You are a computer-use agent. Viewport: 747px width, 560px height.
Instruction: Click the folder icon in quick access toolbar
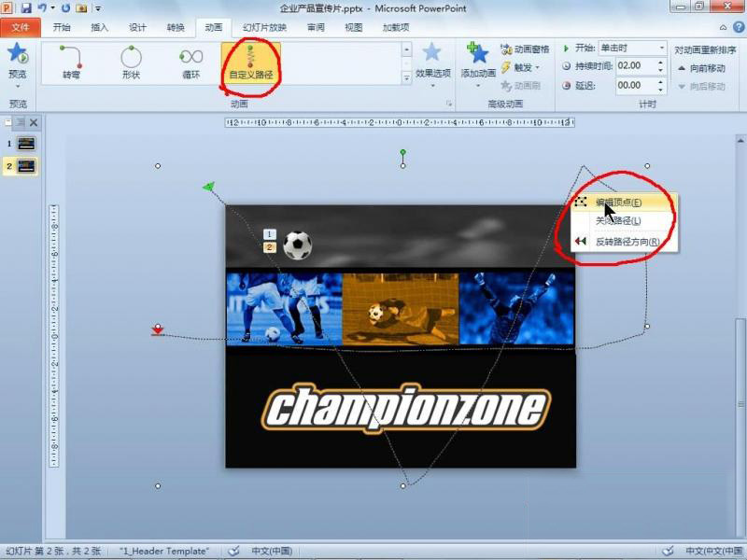(81, 8)
